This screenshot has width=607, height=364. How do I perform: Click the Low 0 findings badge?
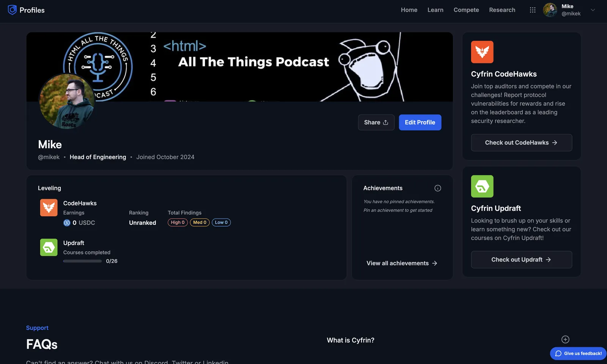pos(221,223)
